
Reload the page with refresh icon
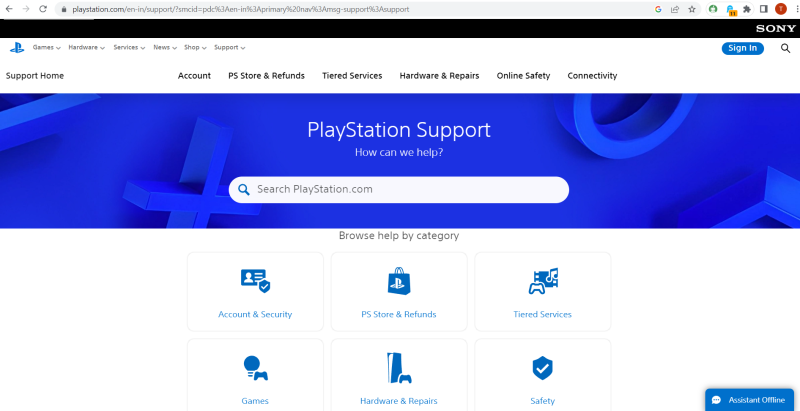pos(43,9)
